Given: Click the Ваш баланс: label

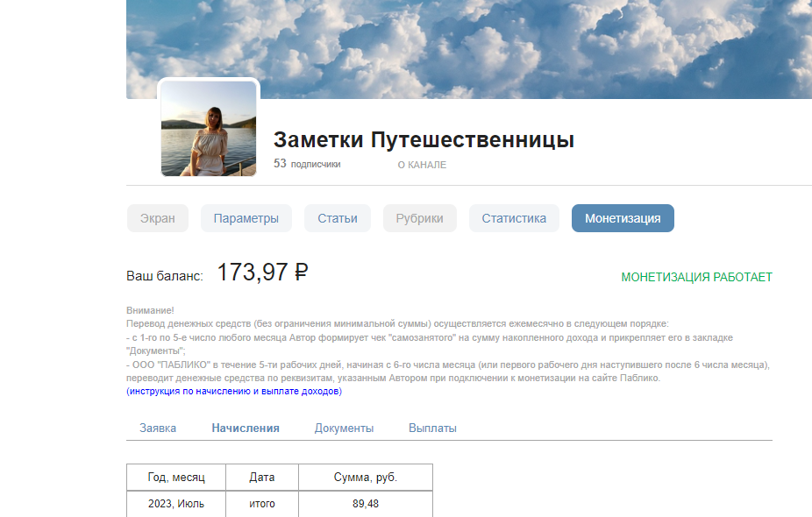Looking at the screenshot, I should [x=165, y=276].
